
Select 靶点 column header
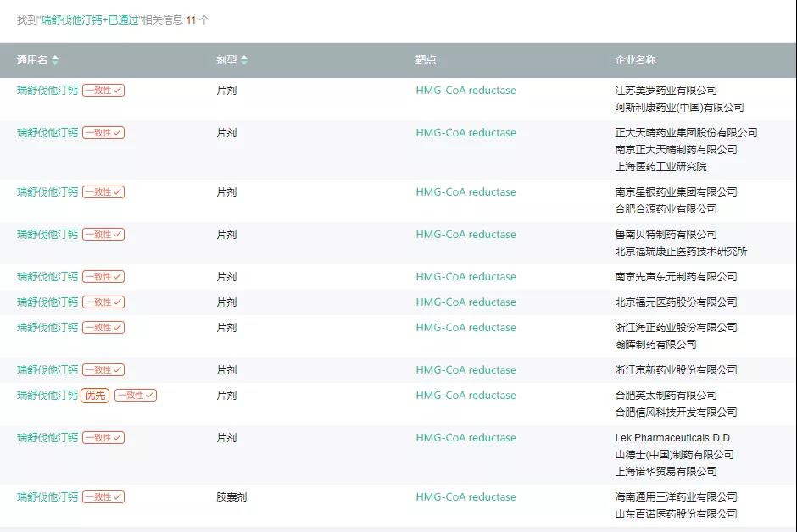pos(426,60)
